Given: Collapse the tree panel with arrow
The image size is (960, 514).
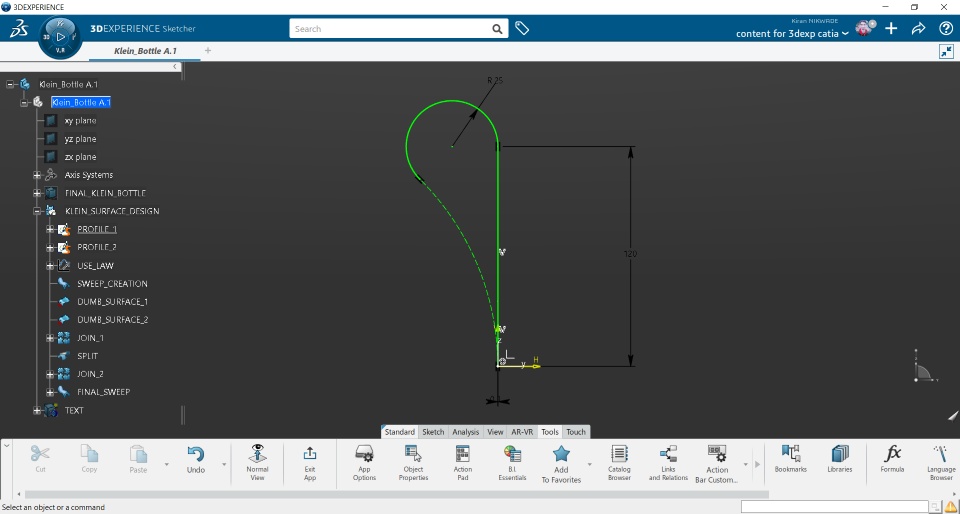Looking at the screenshot, I should pyautogui.click(x=175, y=66).
